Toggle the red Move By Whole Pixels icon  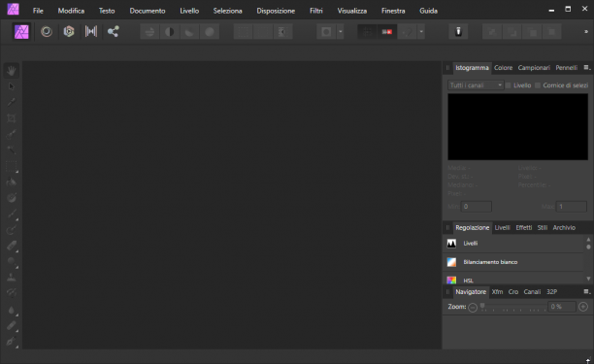click(387, 32)
